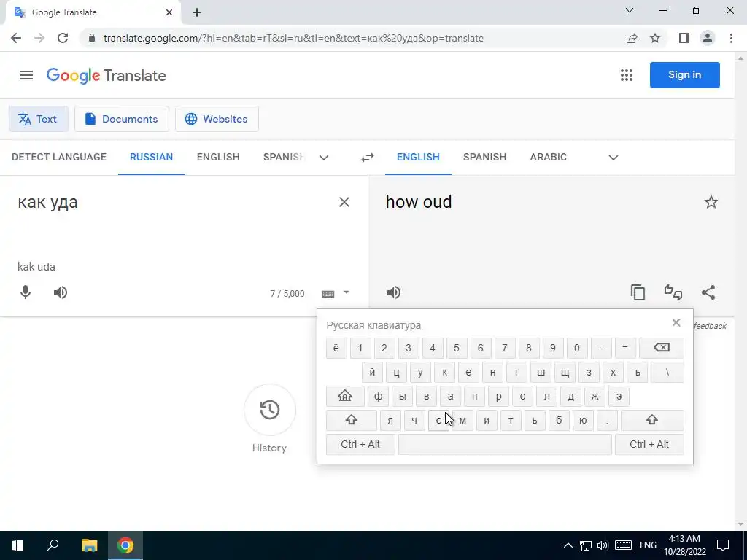This screenshot has width=747, height=560.
Task: Open input tools dropdown arrow
Action: pyautogui.click(x=347, y=293)
